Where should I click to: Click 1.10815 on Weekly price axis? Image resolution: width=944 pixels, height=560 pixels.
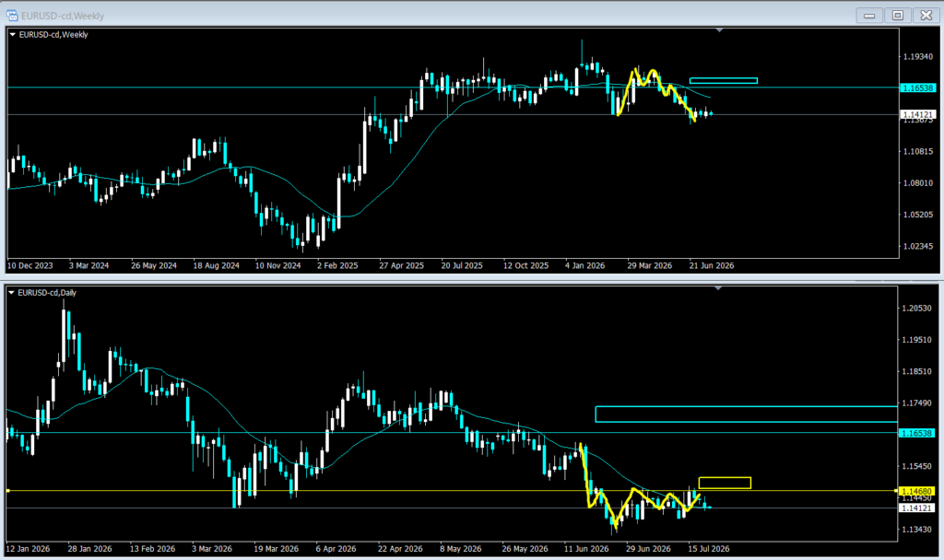click(918, 152)
